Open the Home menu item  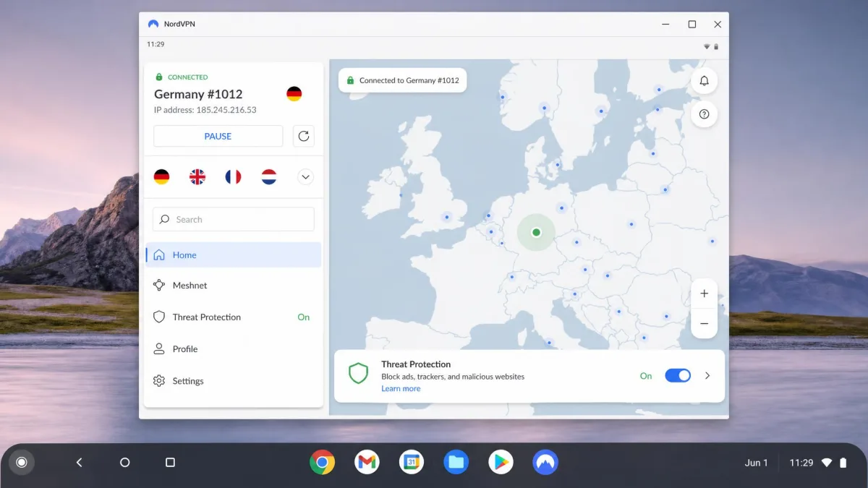pyautogui.click(x=234, y=255)
